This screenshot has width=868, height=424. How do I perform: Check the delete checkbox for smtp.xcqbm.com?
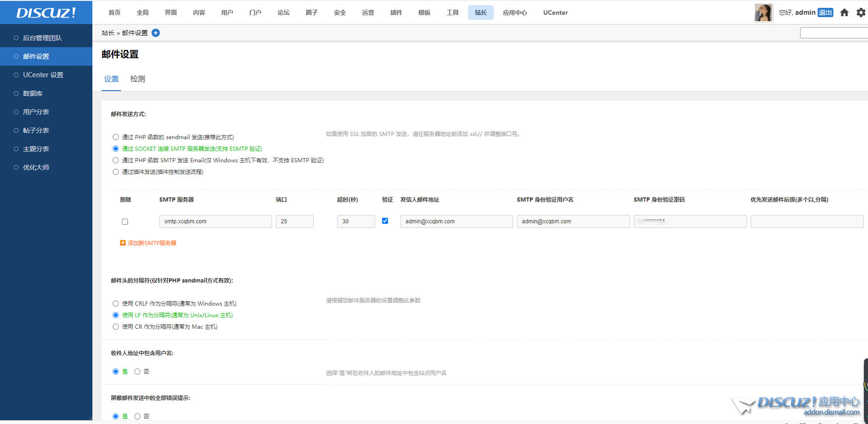coord(125,221)
